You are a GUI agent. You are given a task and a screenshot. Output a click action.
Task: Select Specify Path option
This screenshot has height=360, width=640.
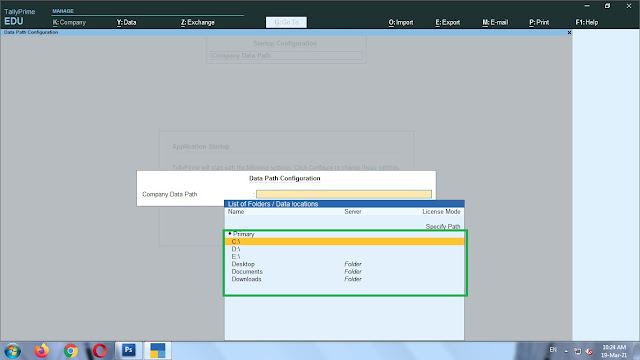(x=442, y=227)
